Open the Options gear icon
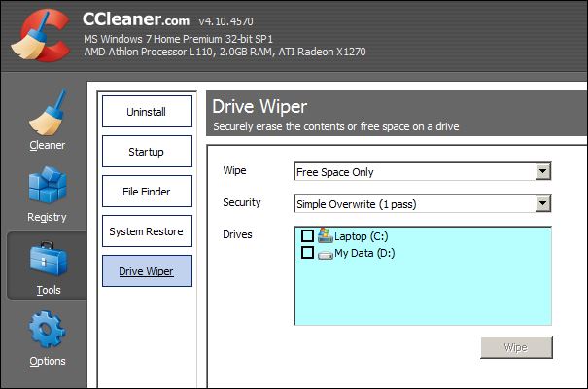 coord(47,331)
